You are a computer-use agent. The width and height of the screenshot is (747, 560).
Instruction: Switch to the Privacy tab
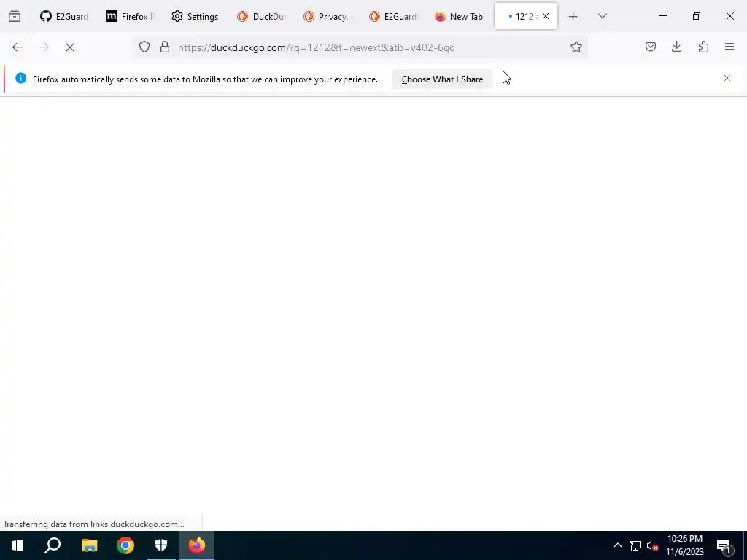327,16
